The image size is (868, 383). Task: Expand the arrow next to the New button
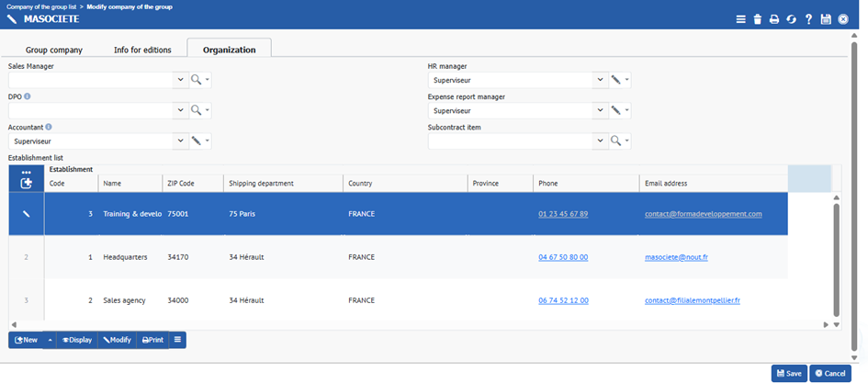pos(50,340)
